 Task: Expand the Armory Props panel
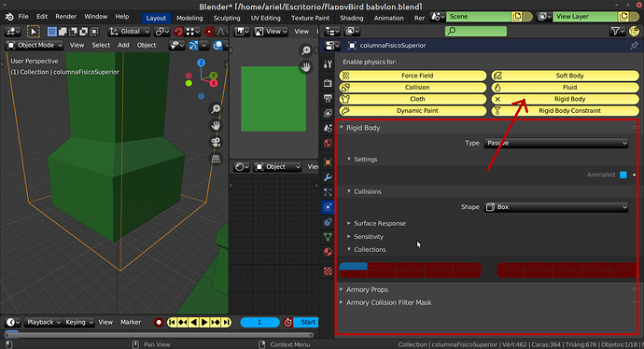click(341, 289)
